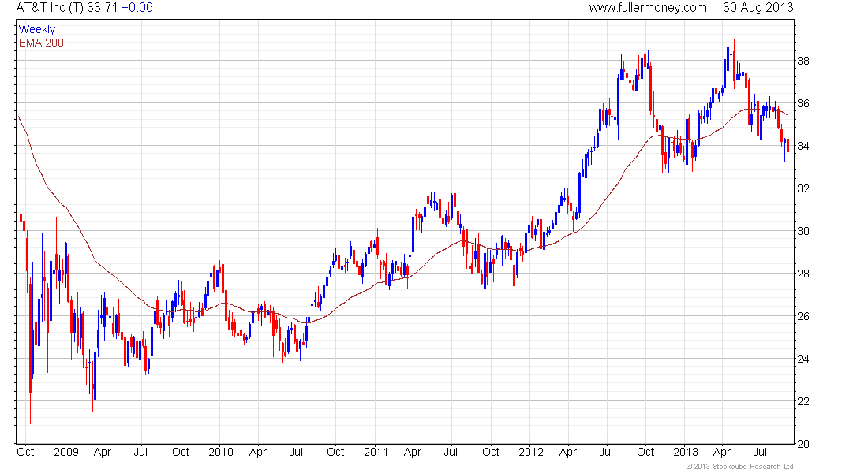The height and width of the screenshot is (473, 868).
Task: Click the first Oct label on x-axis
Action: click(x=25, y=452)
